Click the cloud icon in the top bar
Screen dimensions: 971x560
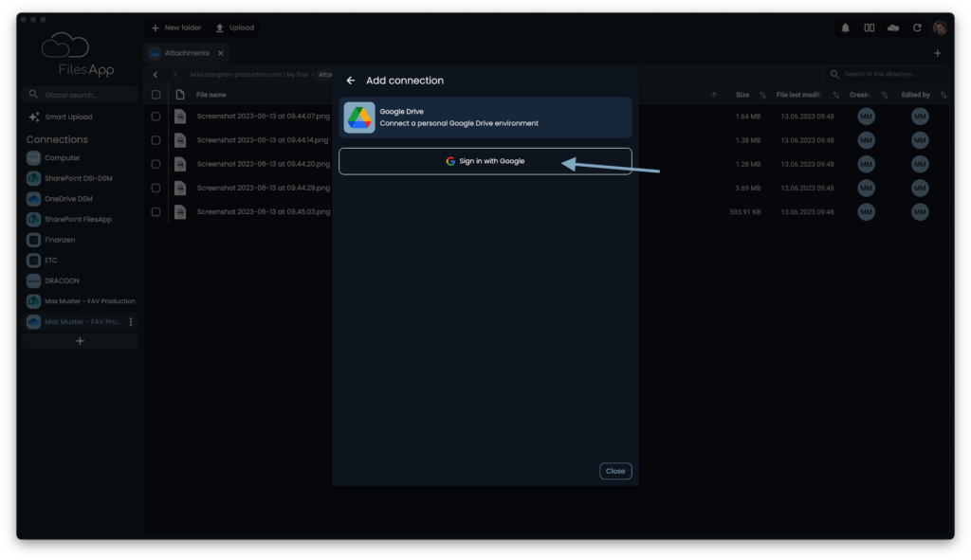[x=893, y=27]
